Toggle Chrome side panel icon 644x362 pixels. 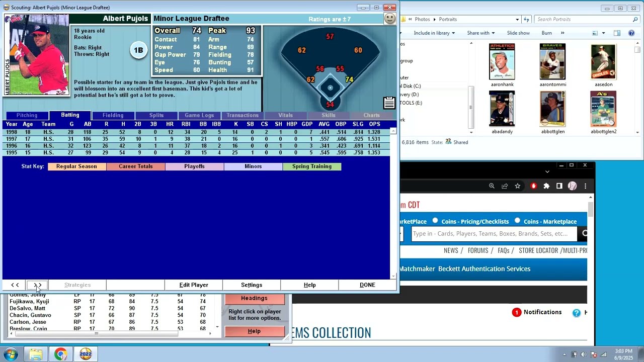point(559,186)
